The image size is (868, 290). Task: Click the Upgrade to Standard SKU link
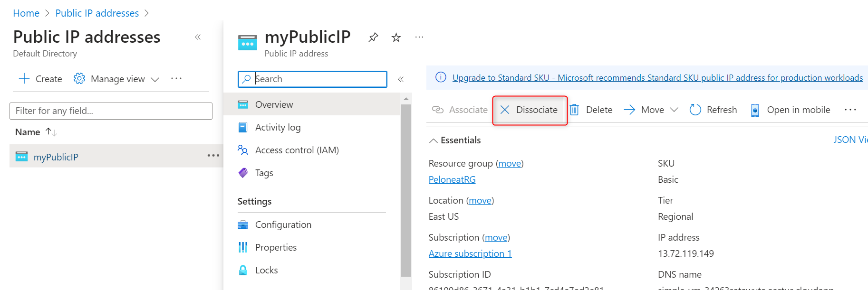tap(657, 78)
